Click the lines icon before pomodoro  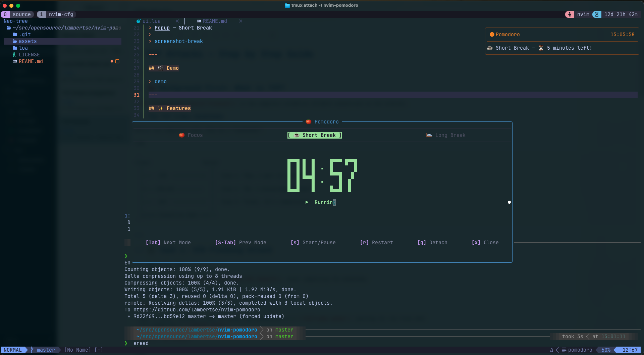[x=564, y=350]
